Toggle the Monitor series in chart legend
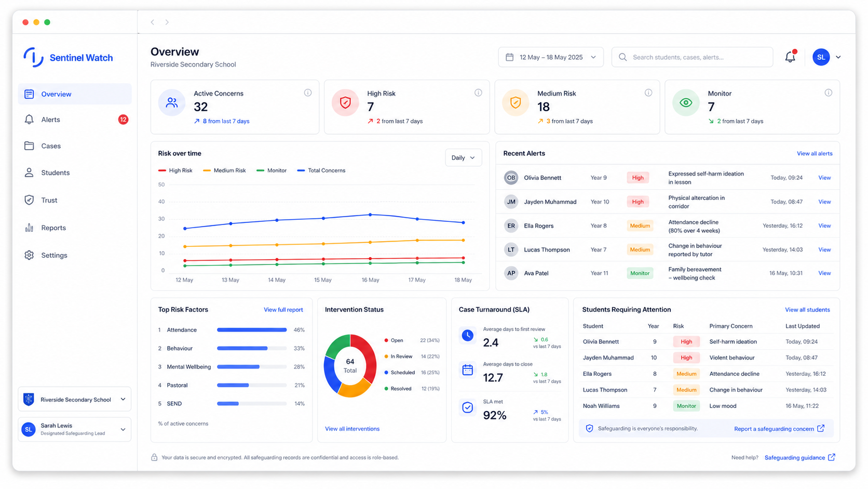The image size is (868, 489). (x=272, y=170)
